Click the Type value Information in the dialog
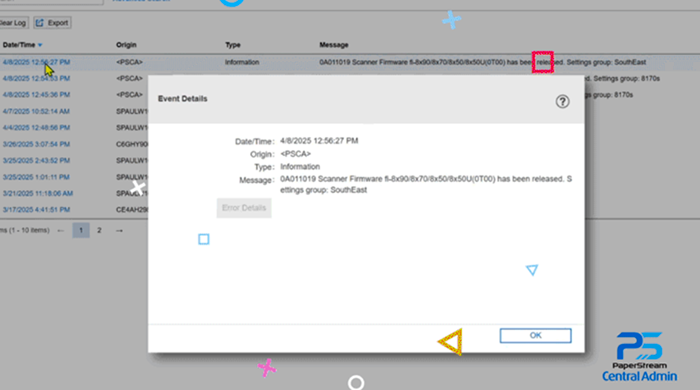The height and width of the screenshot is (390, 700). pyautogui.click(x=300, y=166)
